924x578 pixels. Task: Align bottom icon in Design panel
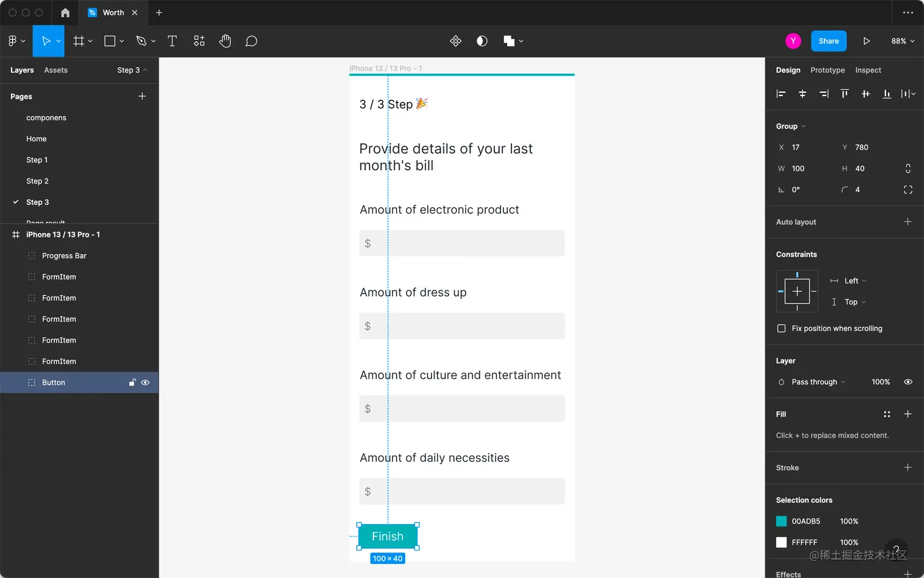[887, 94]
